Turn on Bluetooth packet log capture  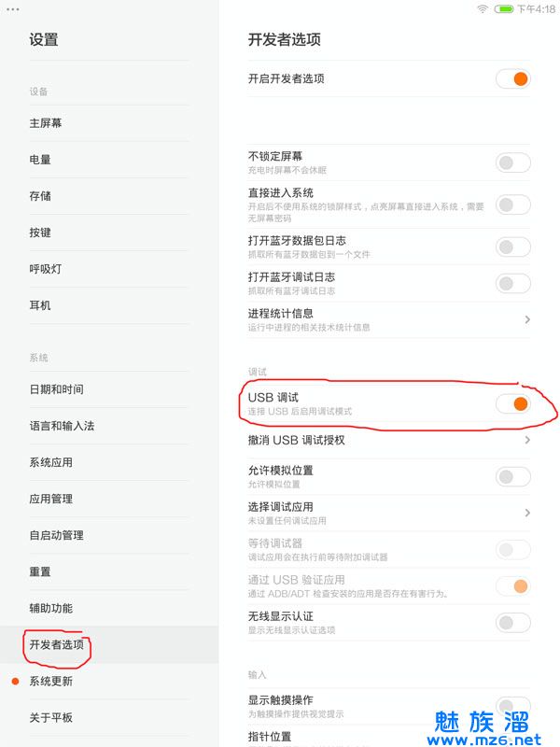512,247
